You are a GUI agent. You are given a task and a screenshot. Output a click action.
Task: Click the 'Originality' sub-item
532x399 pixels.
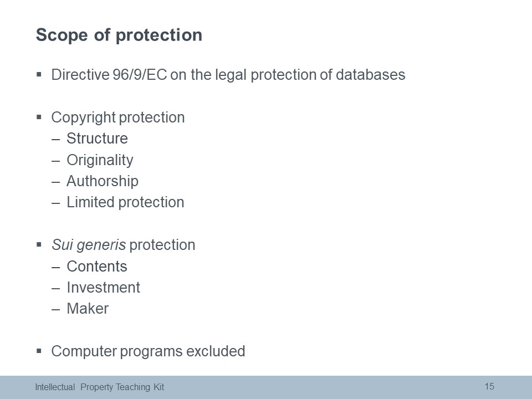(x=100, y=160)
